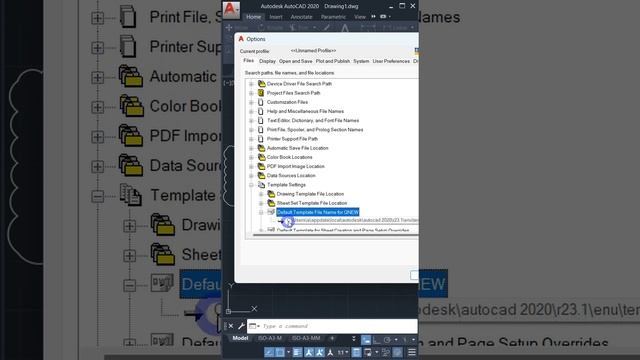This screenshot has height=360, width=640.
Task: Expand the Color Book Locations node
Action: point(251,157)
